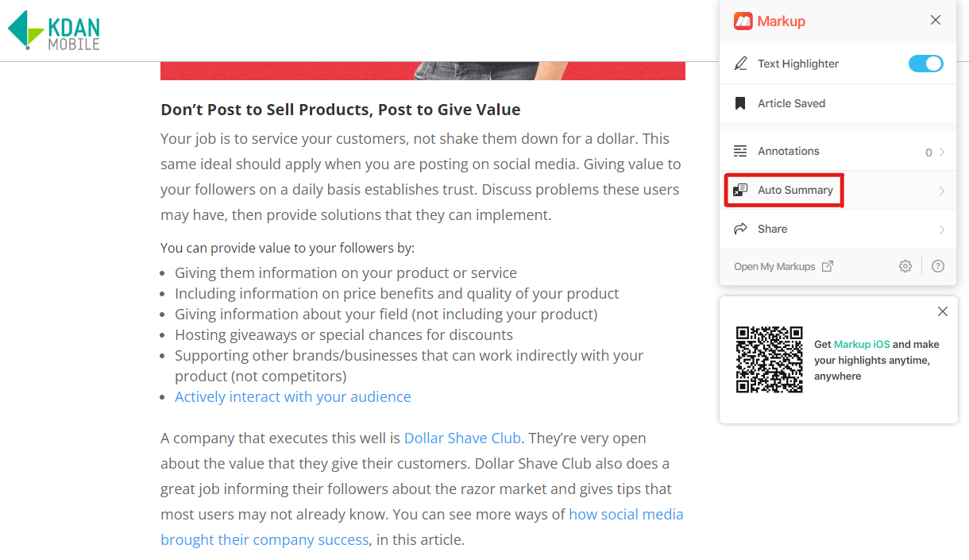Click the Annotations list icon
Viewport: 969px width, 560px height.
[x=740, y=151]
